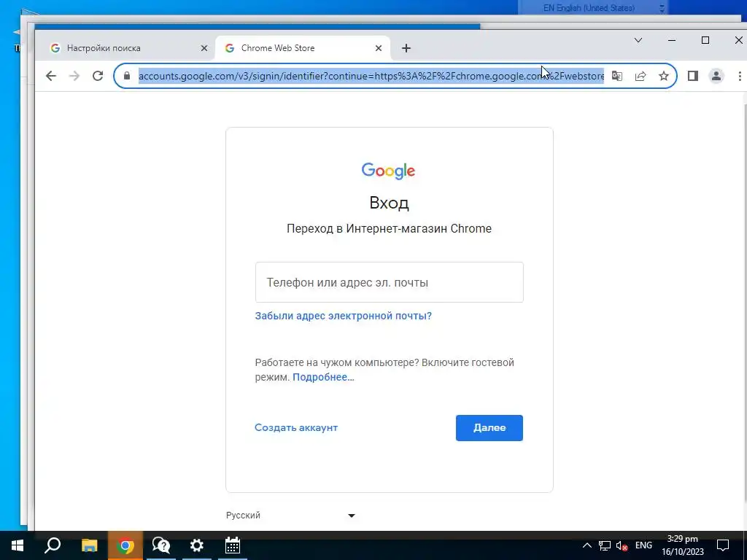The image size is (747, 560).
Task: Close the Настройки поиска tab
Action: 204,48
